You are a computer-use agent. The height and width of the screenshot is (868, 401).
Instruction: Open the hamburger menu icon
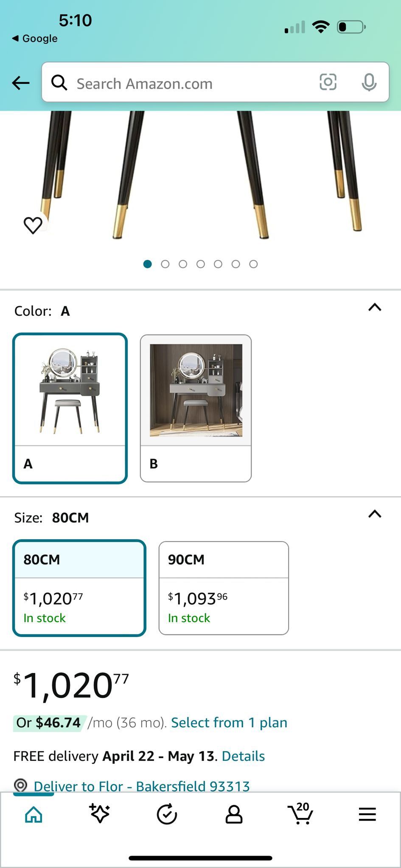click(367, 814)
